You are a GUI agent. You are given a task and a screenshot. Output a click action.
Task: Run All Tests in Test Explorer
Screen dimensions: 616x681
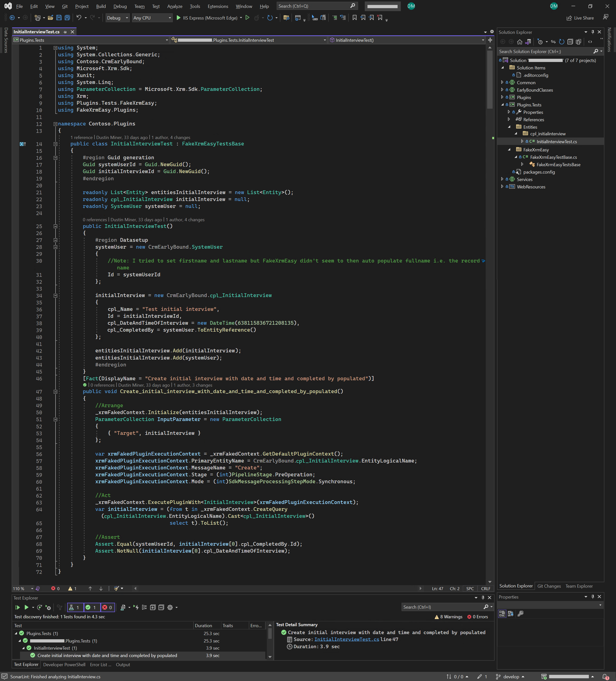(18, 607)
